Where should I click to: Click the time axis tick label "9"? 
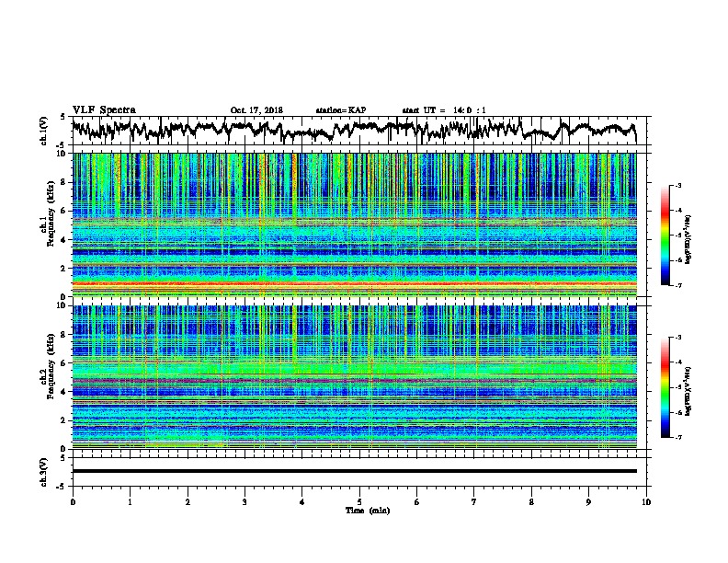pos(588,502)
